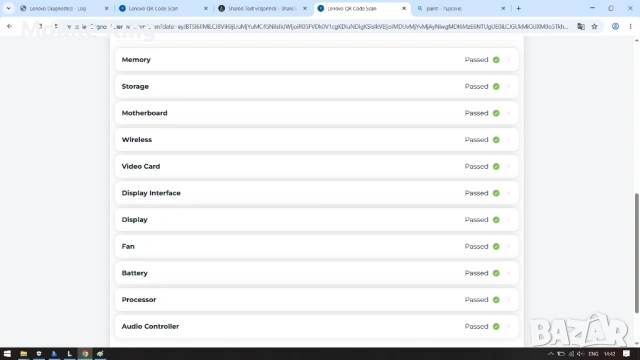Switch the ENG input language
This screenshot has height=360, width=640.
(593, 354)
